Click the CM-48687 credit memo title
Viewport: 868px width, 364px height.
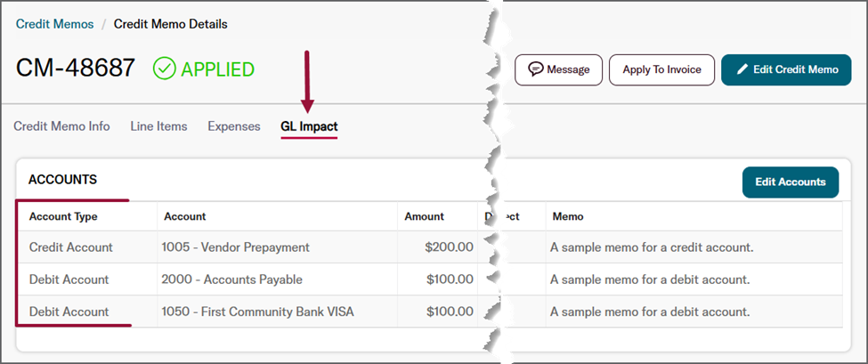[76, 69]
